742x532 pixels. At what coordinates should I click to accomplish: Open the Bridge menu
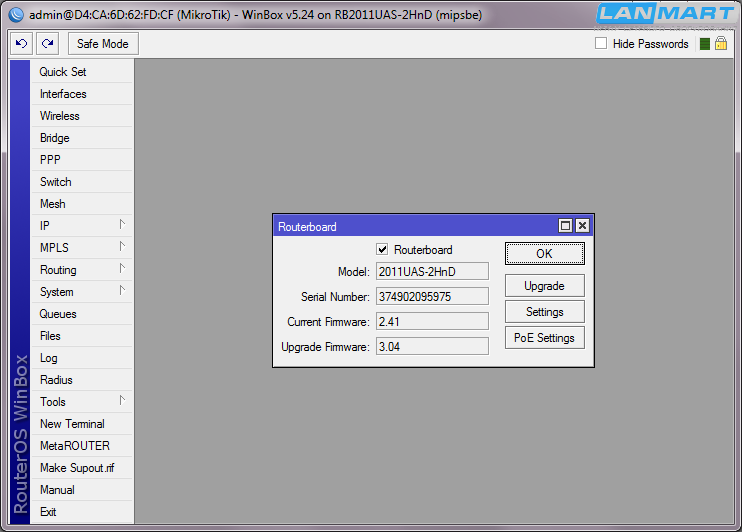click(81, 138)
